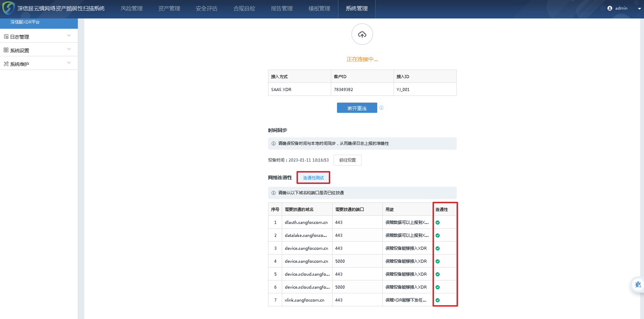Viewport: 644px width, 319px height.
Task: Click green status icon for xlink.sangfor.com.cn
Action: pyautogui.click(x=438, y=300)
